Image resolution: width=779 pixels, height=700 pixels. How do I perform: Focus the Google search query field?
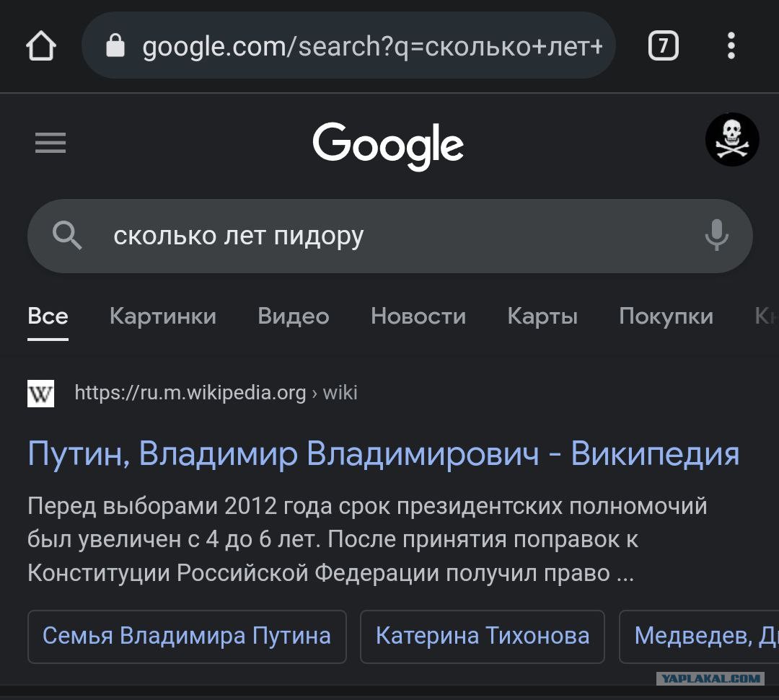[x=390, y=236]
